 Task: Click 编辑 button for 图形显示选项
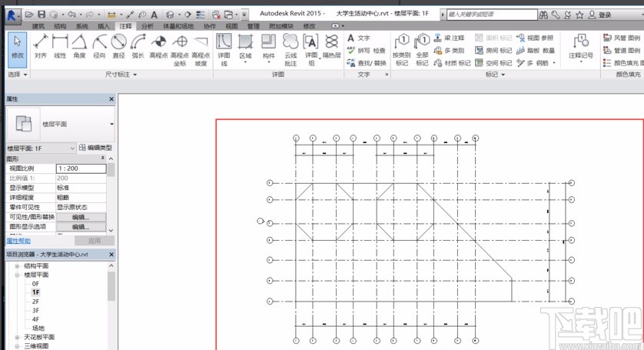(81, 227)
